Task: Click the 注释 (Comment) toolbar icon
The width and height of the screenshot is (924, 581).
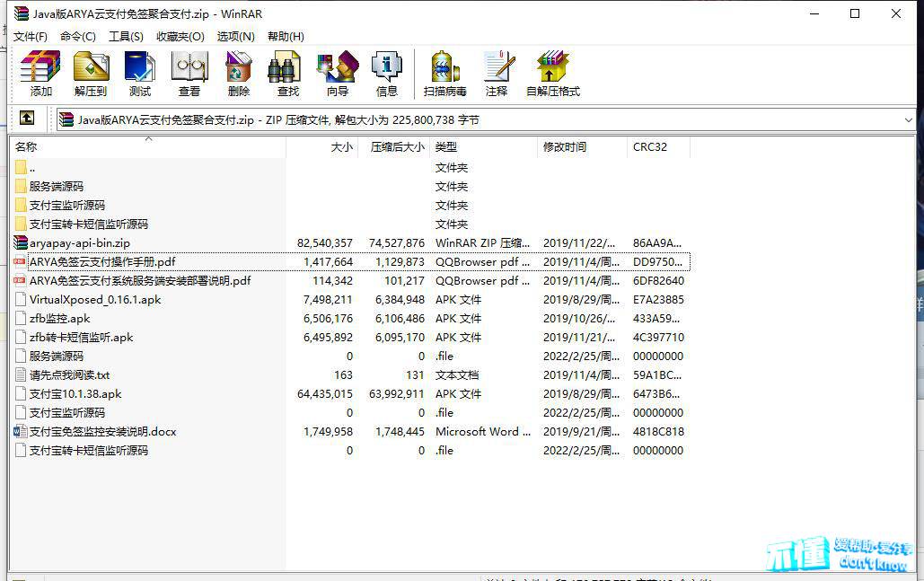Action: pyautogui.click(x=498, y=66)
